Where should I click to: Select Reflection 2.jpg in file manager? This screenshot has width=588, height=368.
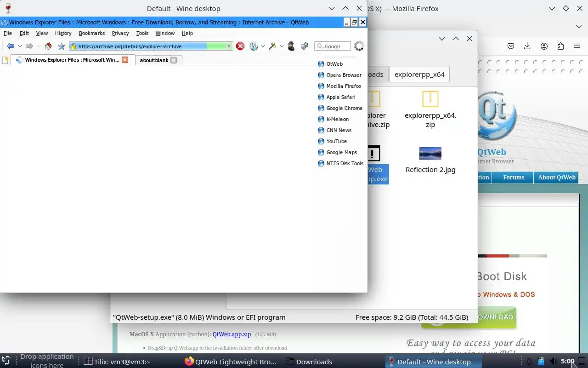430,161
